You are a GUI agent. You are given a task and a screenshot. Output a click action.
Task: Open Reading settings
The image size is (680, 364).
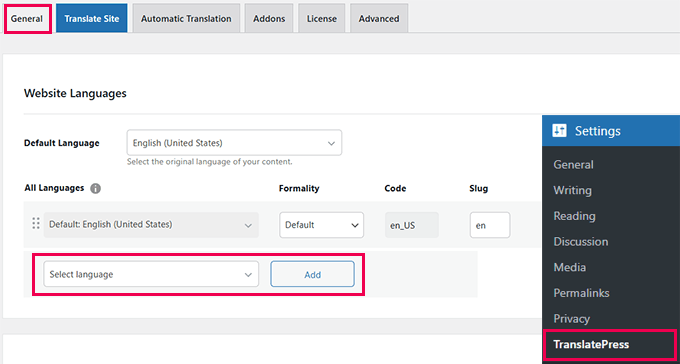click(x=574, y=216)
